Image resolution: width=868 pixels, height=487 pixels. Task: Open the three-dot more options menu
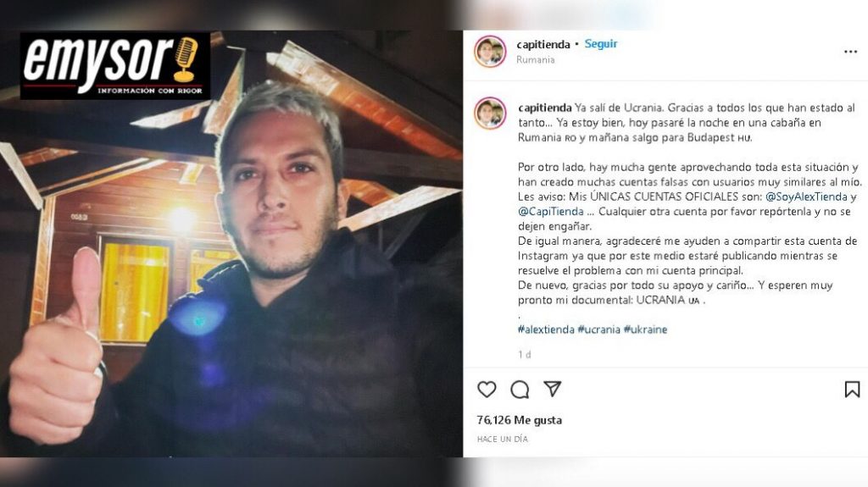850,52
